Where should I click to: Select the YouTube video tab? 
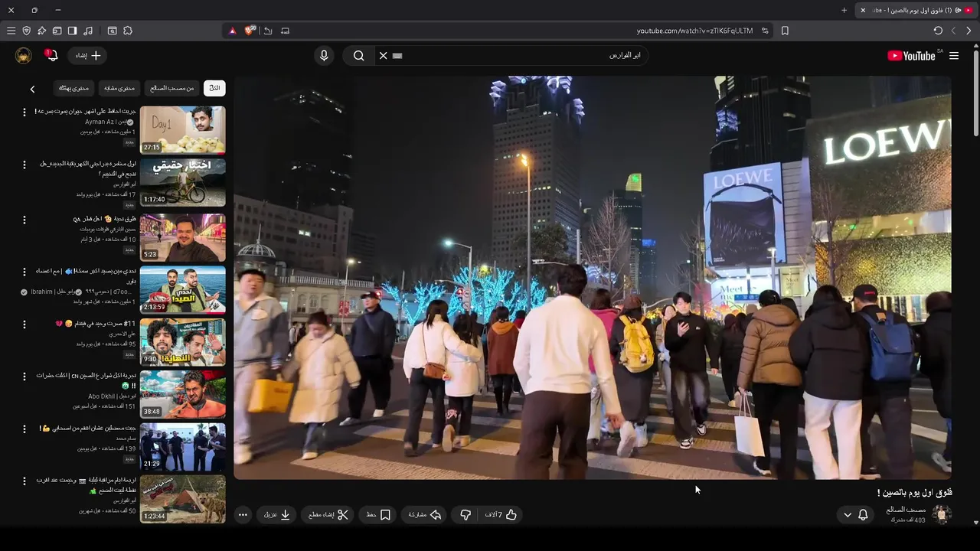[x=916, y=10]
